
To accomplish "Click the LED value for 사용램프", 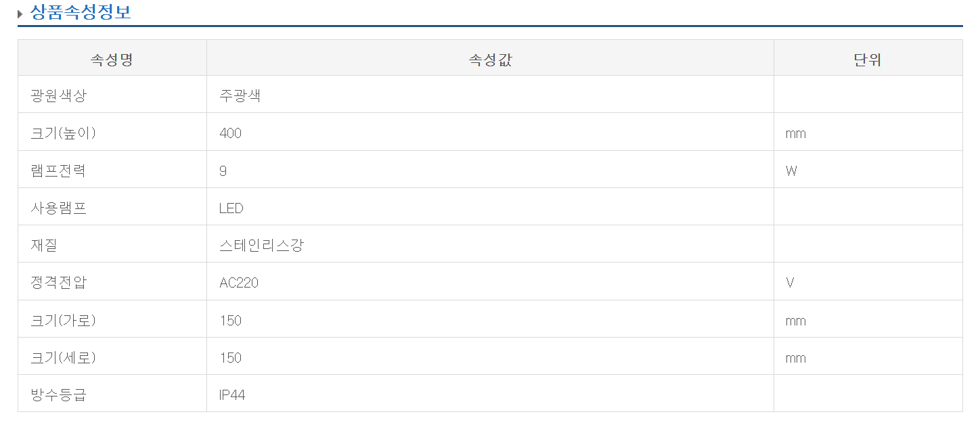I will pos(231,208).
